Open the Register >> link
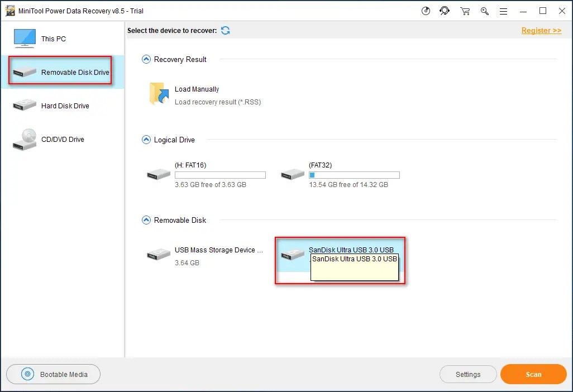573x392 pixels. [541, 31]
